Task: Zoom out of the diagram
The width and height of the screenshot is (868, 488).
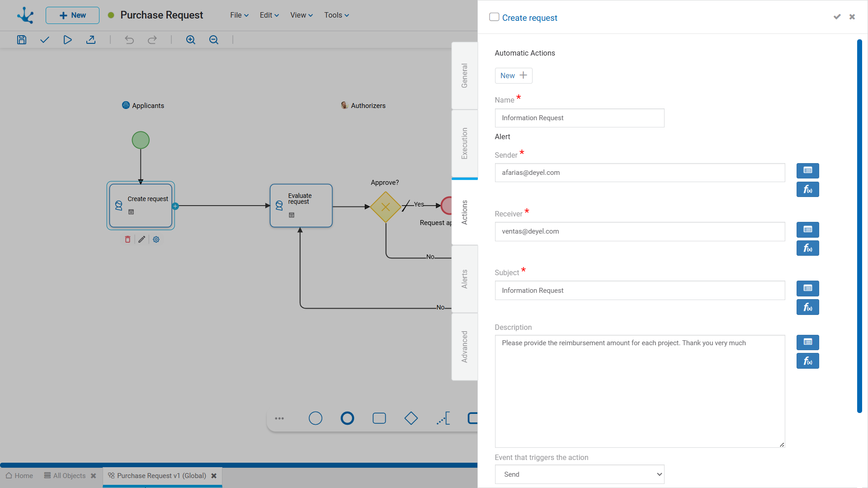Action: (214, 40)
